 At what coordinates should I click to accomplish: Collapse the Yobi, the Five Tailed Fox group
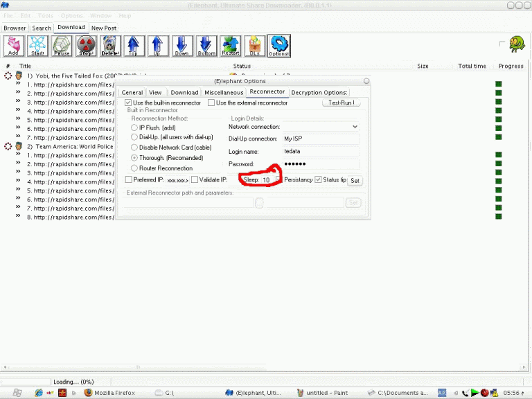(8, 76)
